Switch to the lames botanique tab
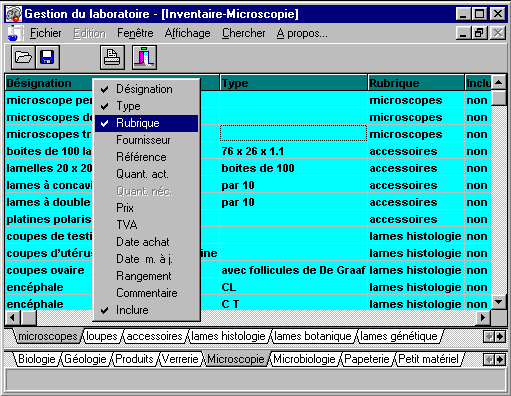The width and height of the screenshot is (511, 396). pyautogui.click(x=313, y=336)
